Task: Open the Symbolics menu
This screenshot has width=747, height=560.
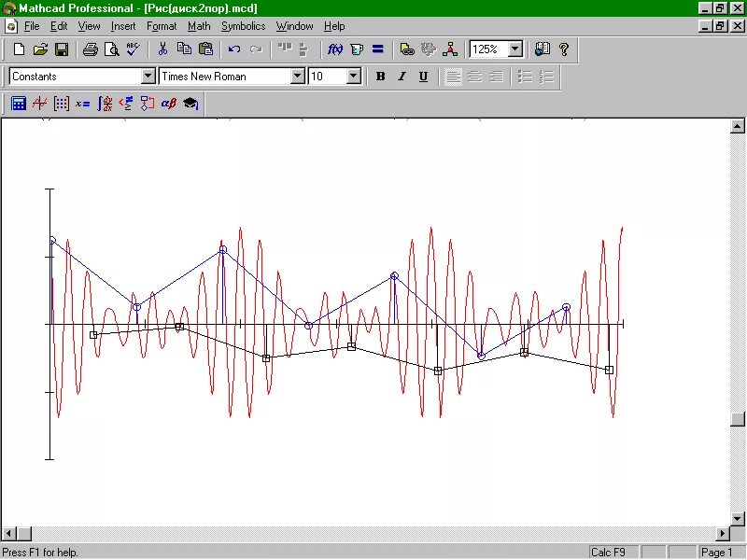Action: click(x=243, y=26)
